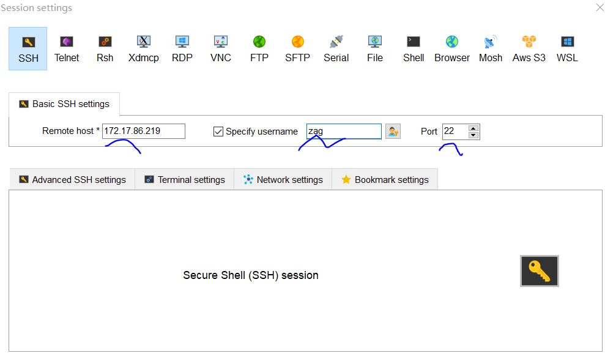Switch to Advanced SSH settings tab
The height and width of the screenshot is (364, 605).
tap(72, 179)
